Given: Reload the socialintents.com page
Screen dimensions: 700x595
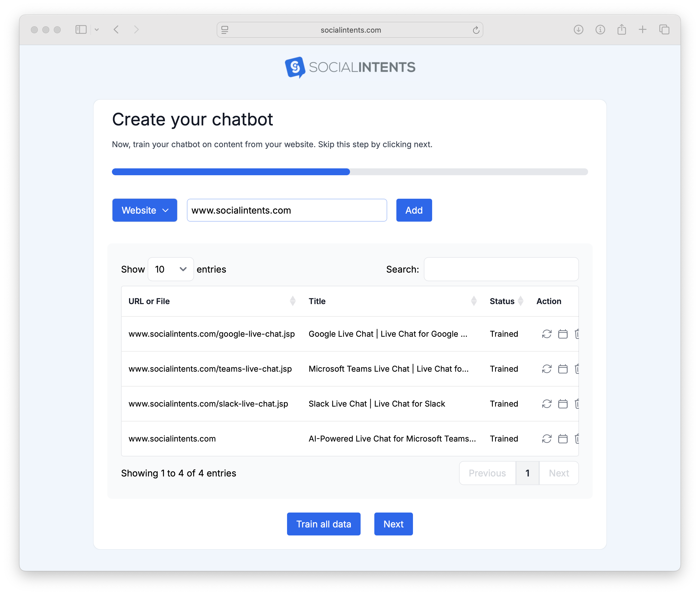Looking at the screenshot, I should tap(476, 30).
